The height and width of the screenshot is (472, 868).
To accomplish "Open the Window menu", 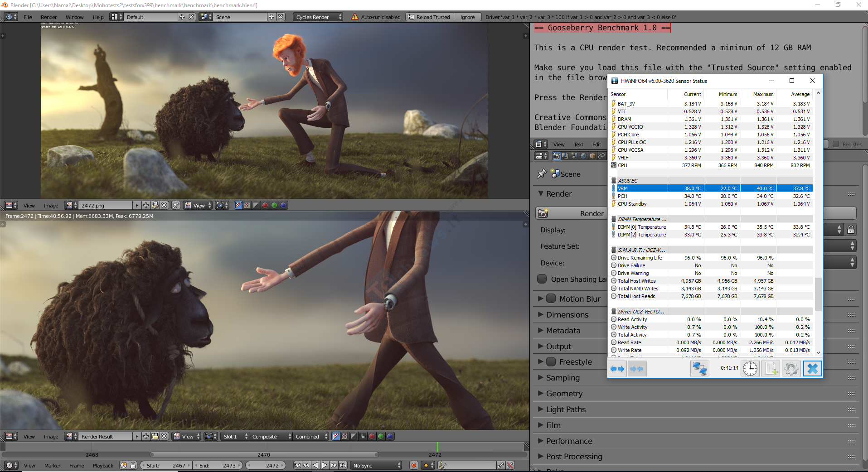I will point(75,17).
